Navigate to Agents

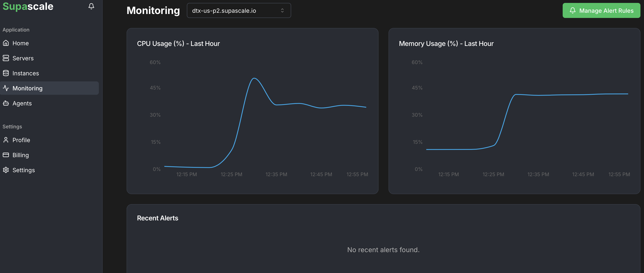[x=22, y=103]
